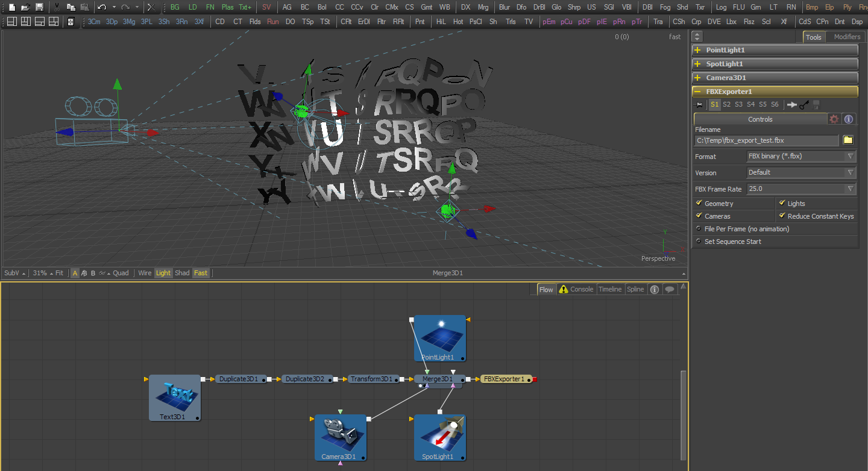This screenshot has width=868, height=471.
Task: Select the Camera3D1 node in the flow
Action: pos(341,437)
